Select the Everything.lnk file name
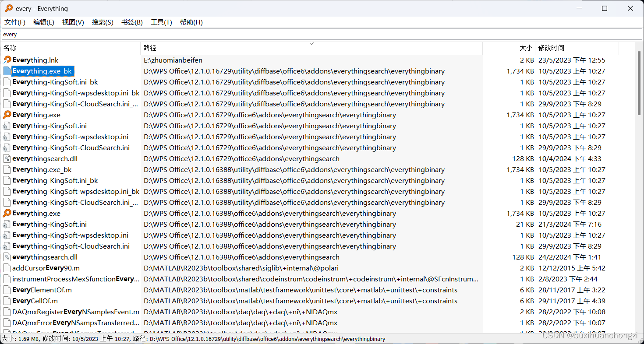This screenshot has width=644, height=344. 35,60
